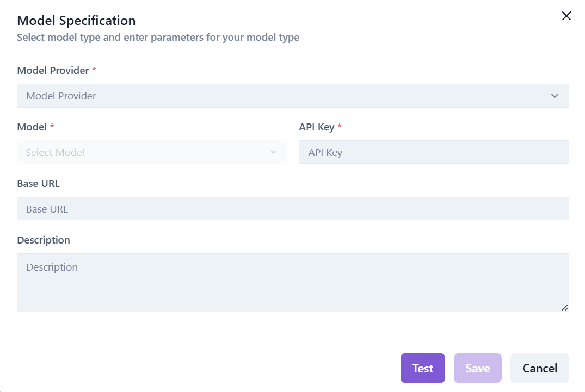Screen dimensions: 585x392
Task: Cancel the model specification form
Action: coord(539,368)
